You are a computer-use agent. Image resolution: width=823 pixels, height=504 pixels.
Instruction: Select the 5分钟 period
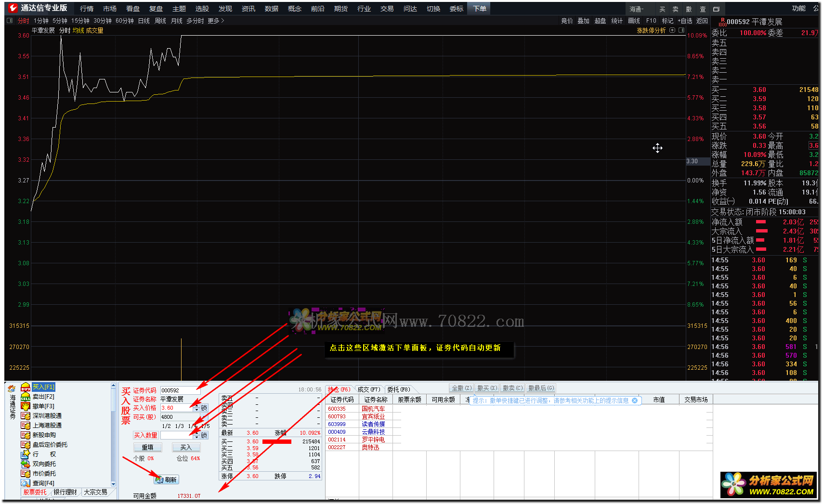pos(60,21)
